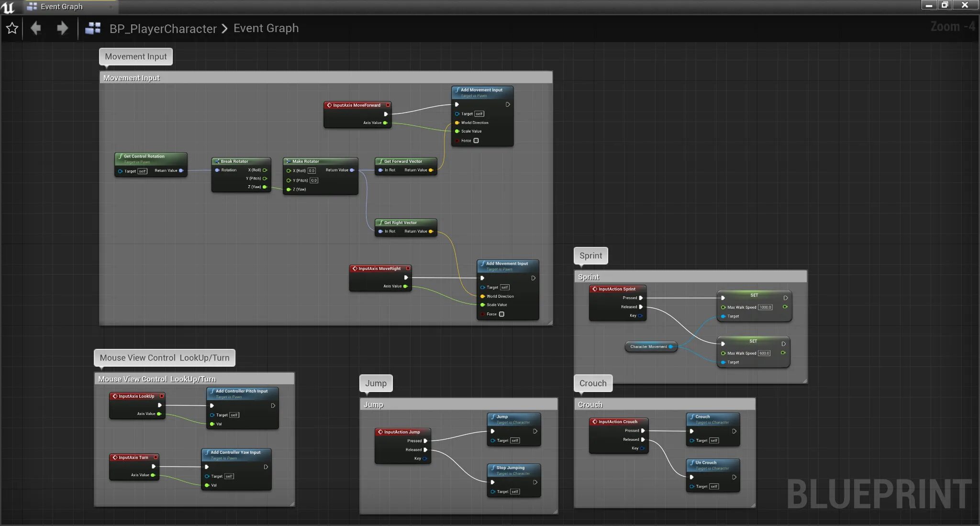Click Released exec pin on InputAction Sprint
This screenshot has width=980, height=526.
point(641,307)
